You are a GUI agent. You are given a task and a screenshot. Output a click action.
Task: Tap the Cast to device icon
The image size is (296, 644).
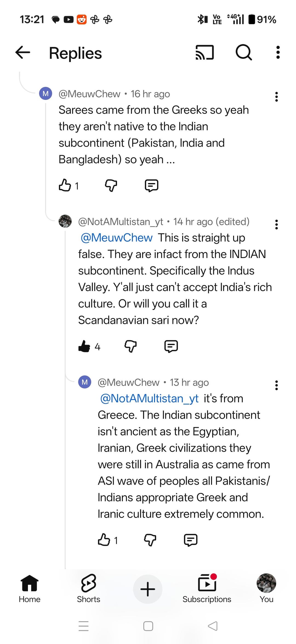click(x=204, y=52)
